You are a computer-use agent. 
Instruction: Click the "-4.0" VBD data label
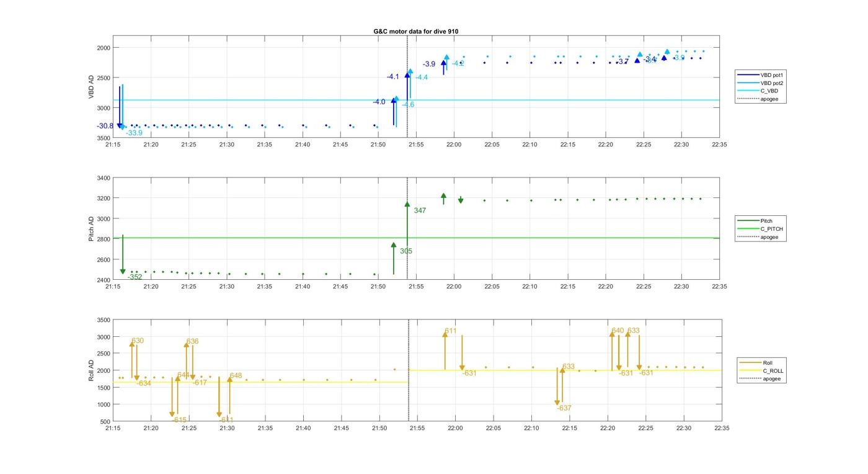379,102
